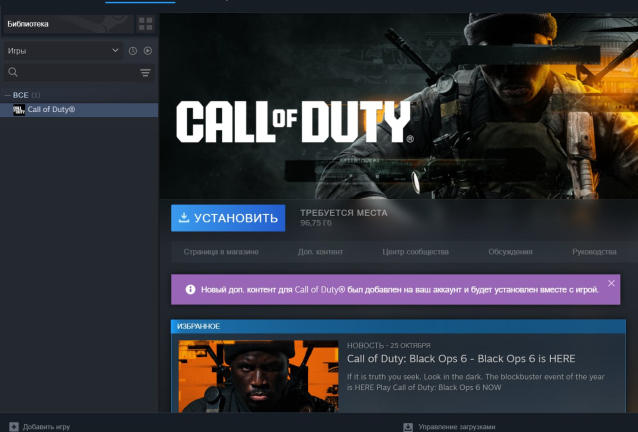The height and width of the screenshot is (432, 638).
Task: Open the Обсуждения tab
Action: [x=510, y=252]
